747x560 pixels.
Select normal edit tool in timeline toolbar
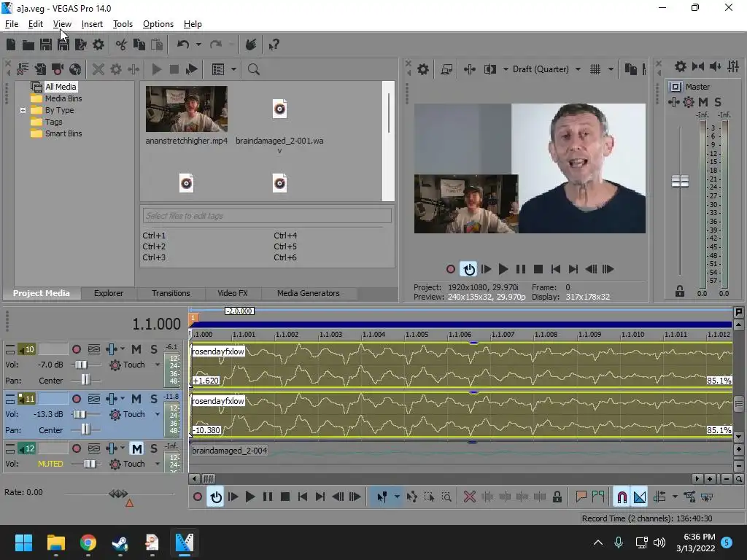click(x=382, y=497)
